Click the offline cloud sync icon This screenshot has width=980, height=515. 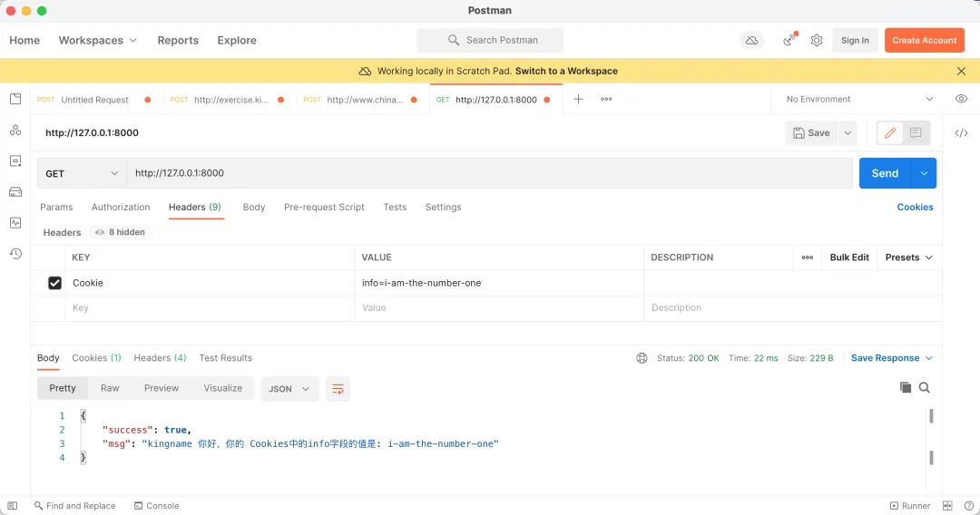click(x=752, y=41)
